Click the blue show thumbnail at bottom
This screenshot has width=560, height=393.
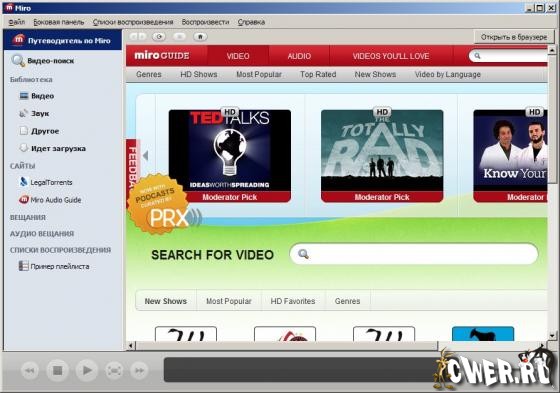pyautogui.click(x=483, y=334)
